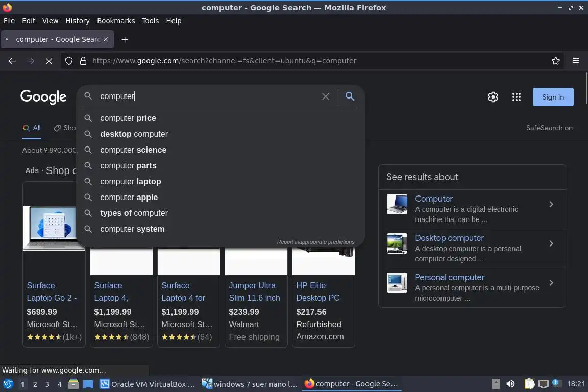Open clipboard manager tray icon
The width and height of the screenshot is (588, 392).
529,384
